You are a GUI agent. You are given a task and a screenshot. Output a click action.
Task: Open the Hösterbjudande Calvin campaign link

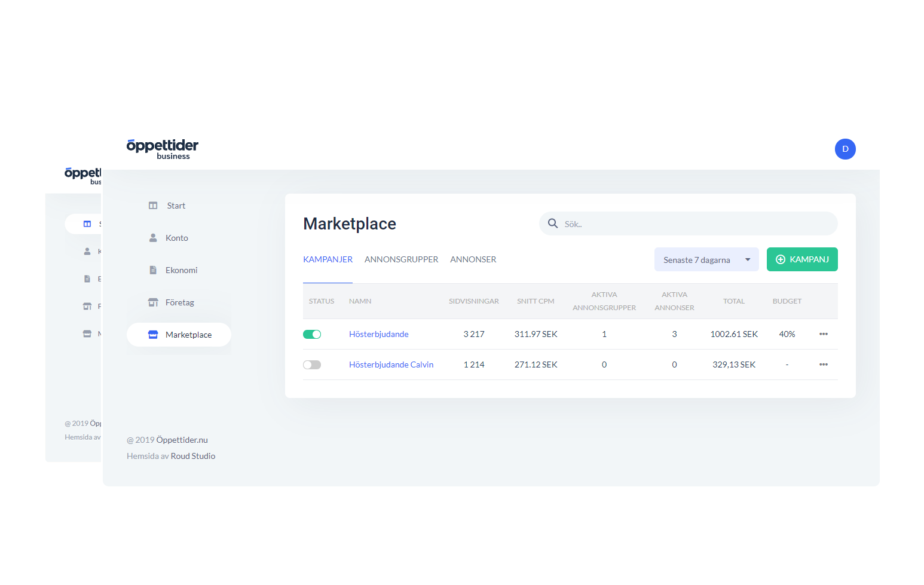click(391, 365)
